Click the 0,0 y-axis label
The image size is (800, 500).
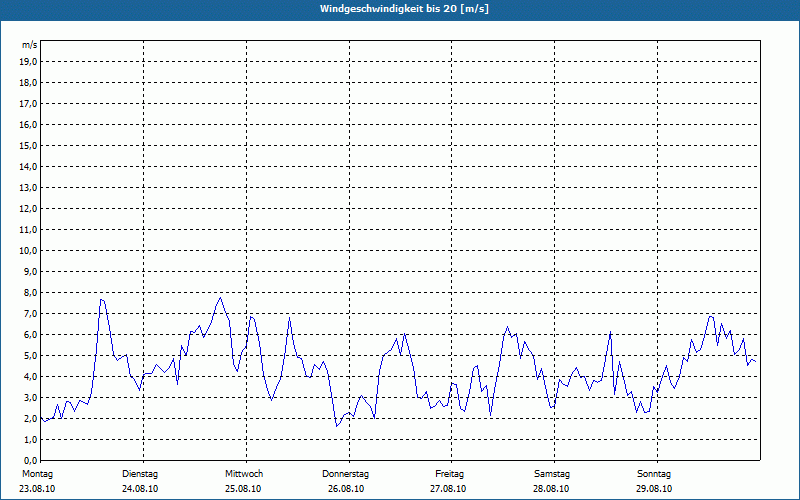[30, 460]
